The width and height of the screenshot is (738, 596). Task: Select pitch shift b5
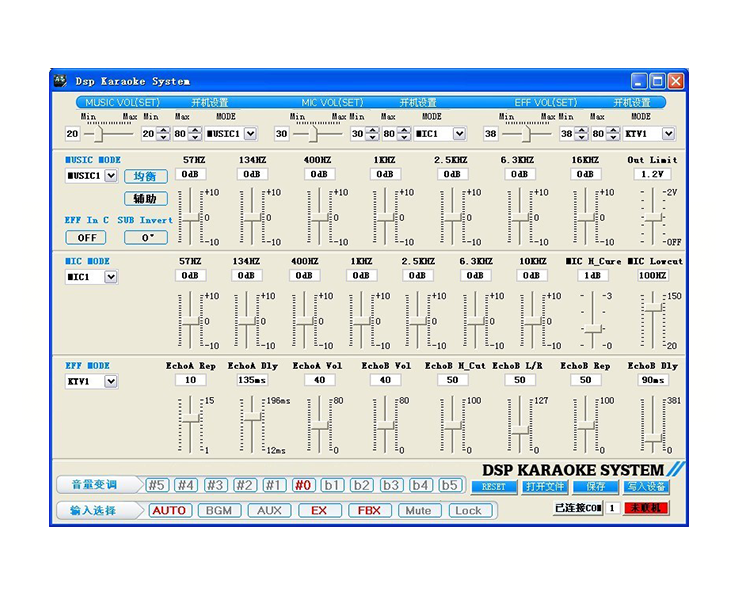tap(449, 485)
